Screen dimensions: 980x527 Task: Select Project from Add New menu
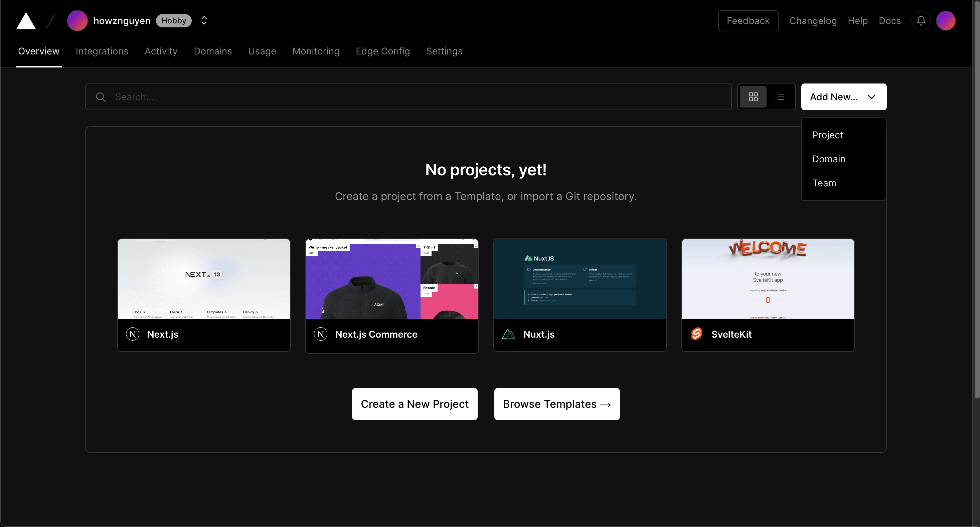(843, 135)
